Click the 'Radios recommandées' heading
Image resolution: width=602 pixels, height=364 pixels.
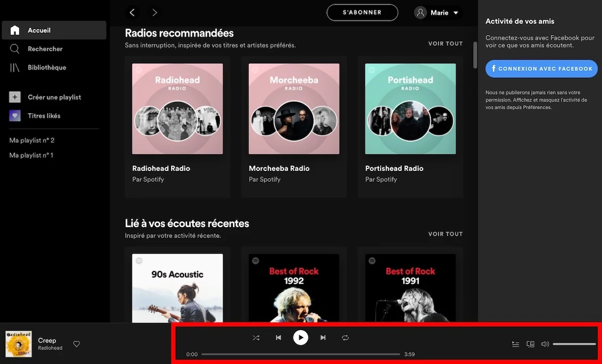(179, 33)
